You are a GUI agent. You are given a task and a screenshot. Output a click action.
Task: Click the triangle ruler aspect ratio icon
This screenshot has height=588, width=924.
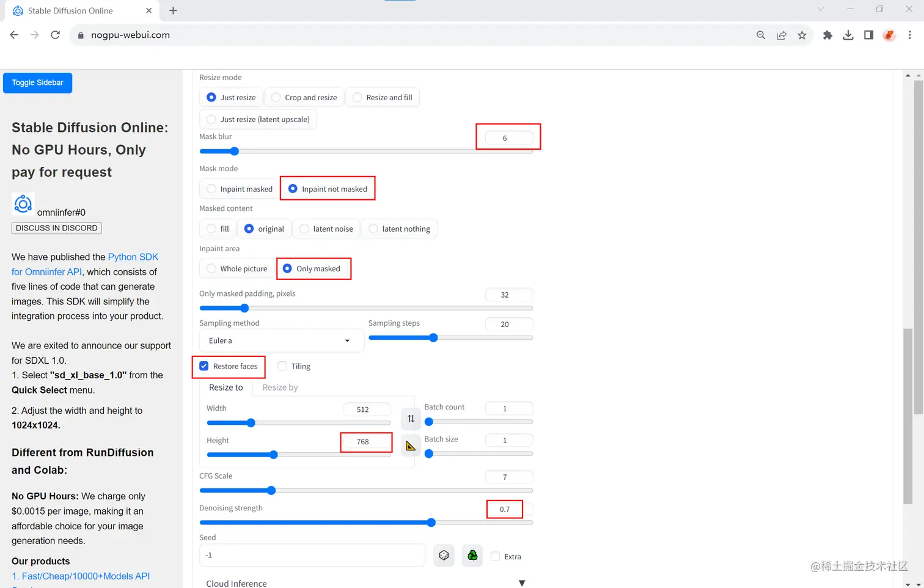pyautogui.click(x=411, y=446)
